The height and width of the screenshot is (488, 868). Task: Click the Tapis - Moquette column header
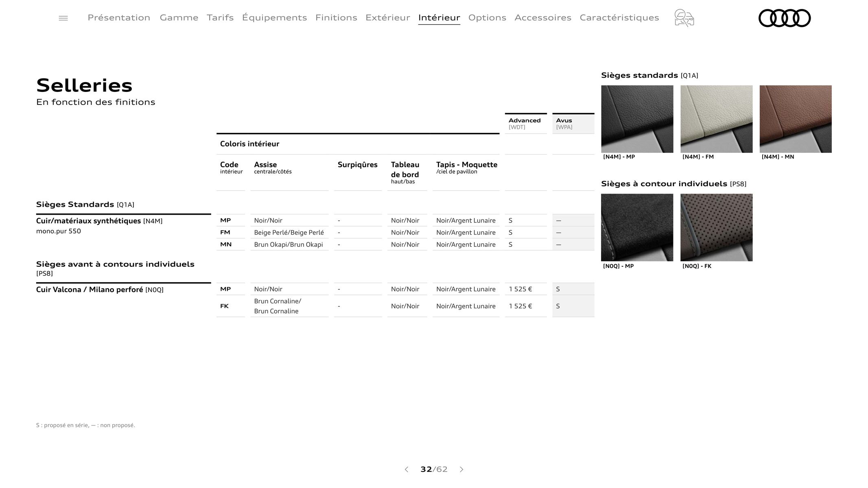(467, 167)
